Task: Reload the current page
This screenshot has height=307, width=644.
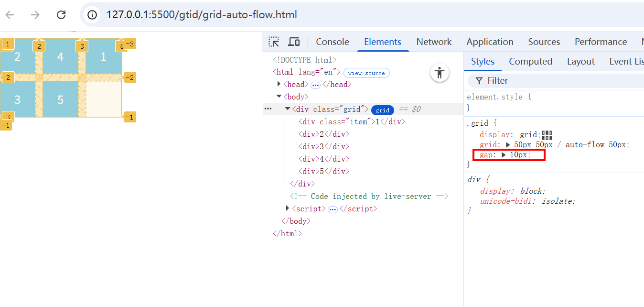Action: (61, 15)
